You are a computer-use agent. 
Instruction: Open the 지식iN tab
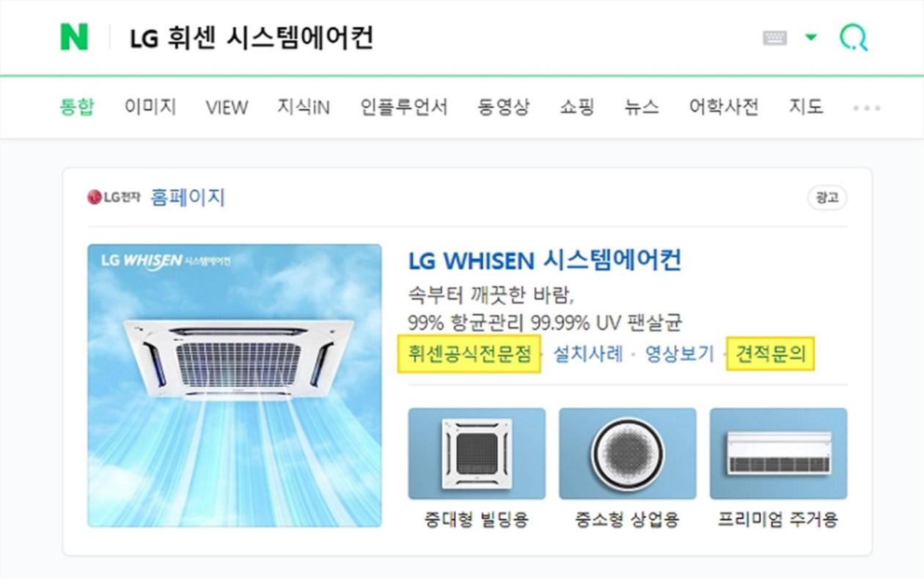[x=303, y=107]
